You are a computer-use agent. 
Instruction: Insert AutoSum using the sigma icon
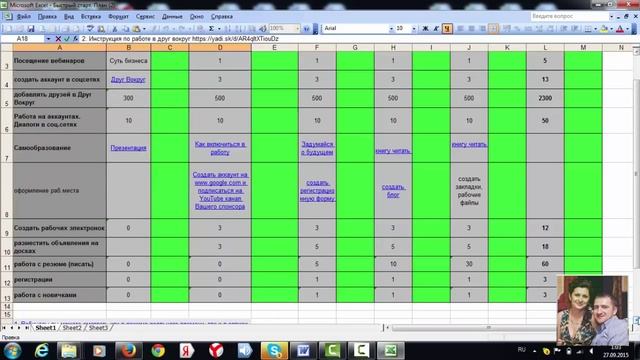[x=211, y=29]
